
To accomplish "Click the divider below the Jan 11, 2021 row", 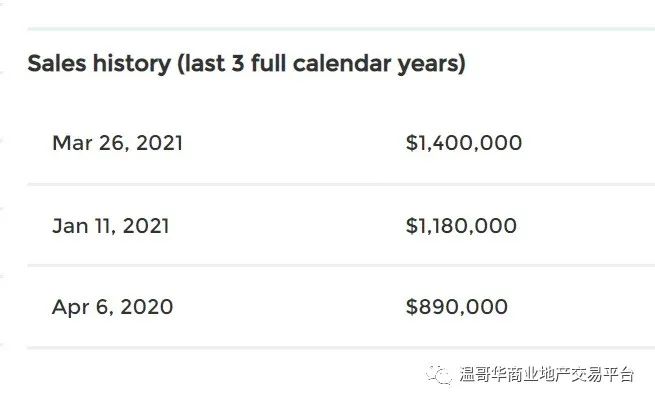I will (341, 265).
